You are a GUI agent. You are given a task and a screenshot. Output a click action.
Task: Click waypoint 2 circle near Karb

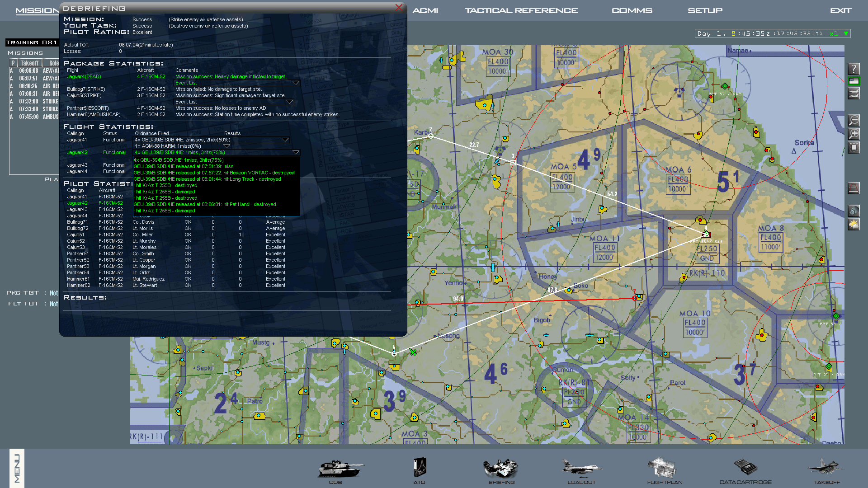tap(431, 136)
